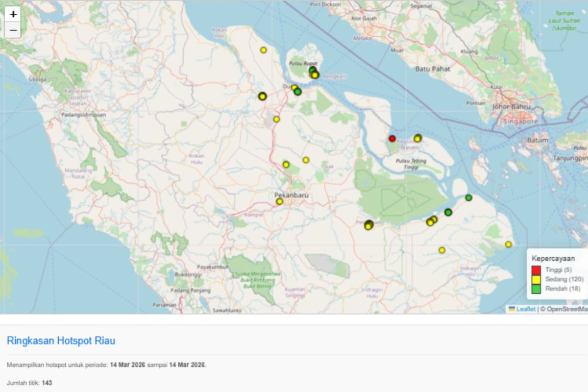
Task: Zoom in on the map
Action: coord(13,14)
